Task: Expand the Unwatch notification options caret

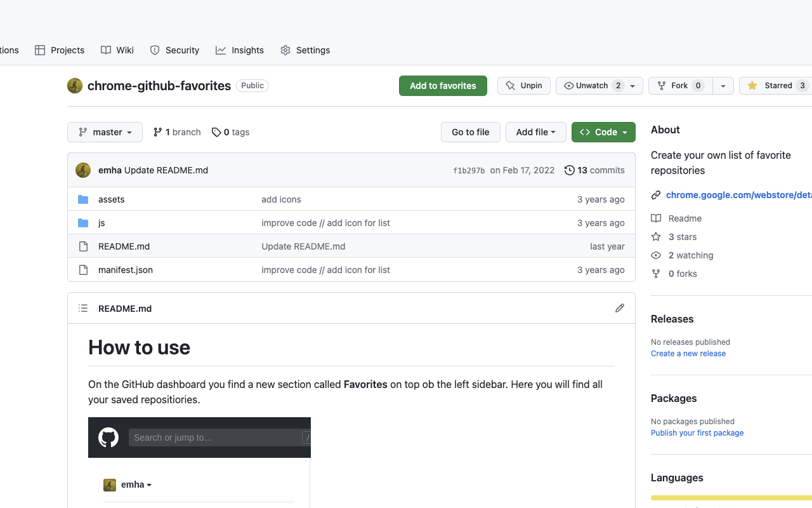Action: coord(632,86)
